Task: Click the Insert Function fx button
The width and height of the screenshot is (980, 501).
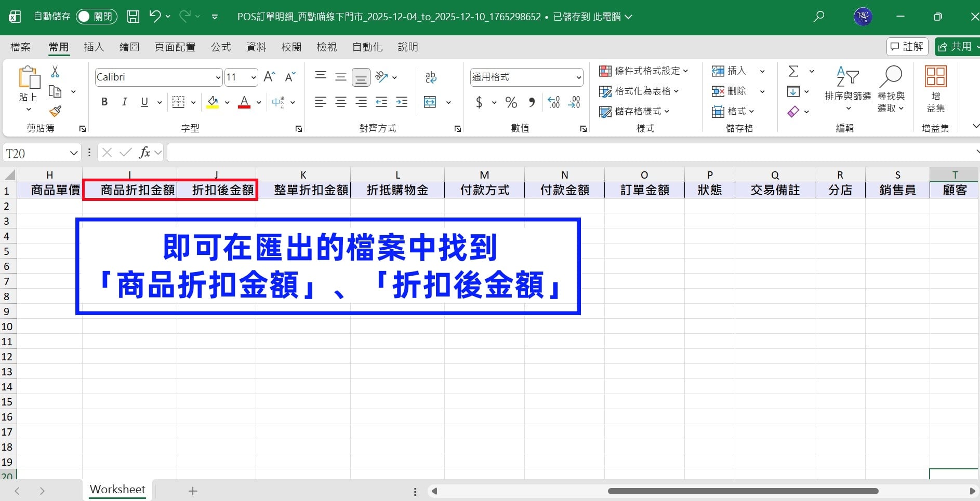Action: [145, 153]
